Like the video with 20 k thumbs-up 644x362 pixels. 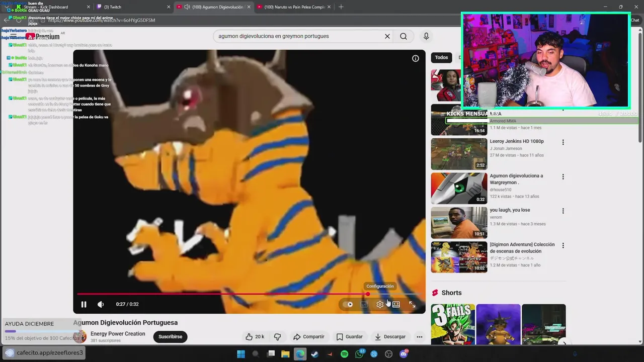[x=255, y=337]
